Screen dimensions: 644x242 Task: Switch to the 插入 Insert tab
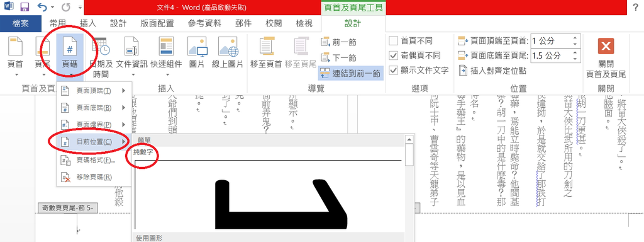(88, 23)
